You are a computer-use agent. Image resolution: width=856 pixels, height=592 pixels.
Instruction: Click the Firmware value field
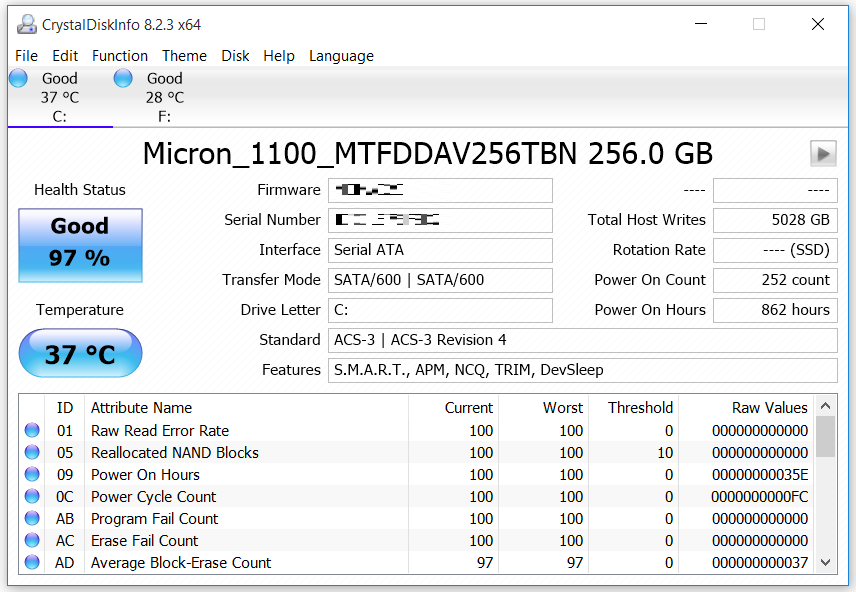click(x=440, y=190)
